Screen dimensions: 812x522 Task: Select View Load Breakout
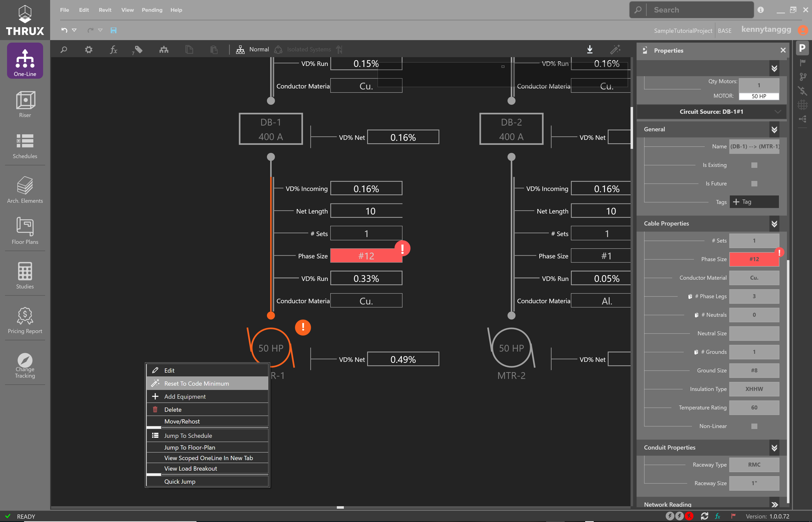pos(208,468)
